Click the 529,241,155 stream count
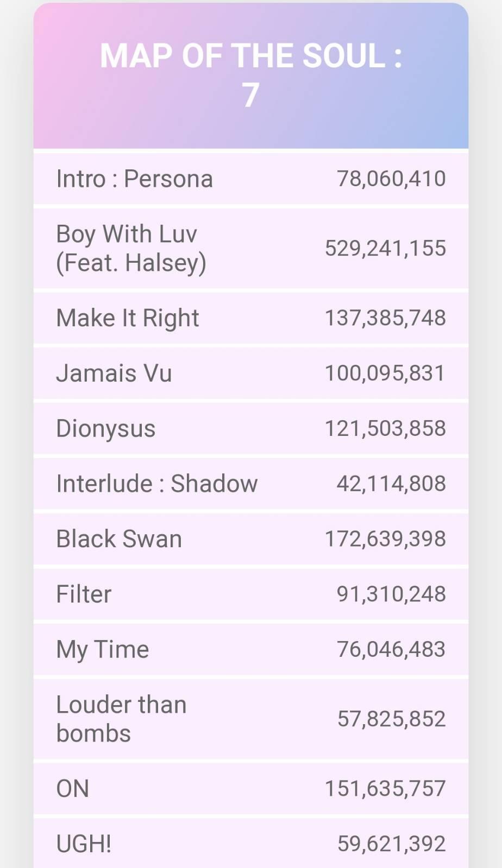 [385, 248]
